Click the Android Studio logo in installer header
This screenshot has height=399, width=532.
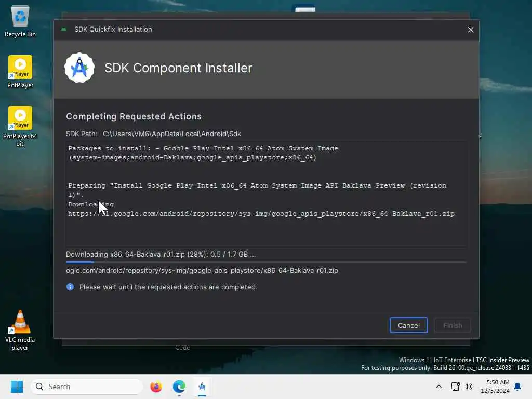click(79, 68)
